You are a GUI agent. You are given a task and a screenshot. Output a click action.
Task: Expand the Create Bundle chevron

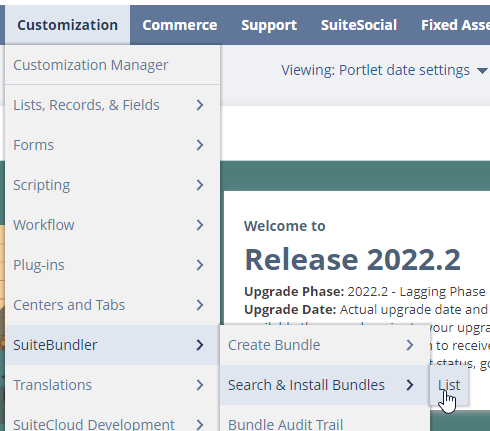click(410, 345)
